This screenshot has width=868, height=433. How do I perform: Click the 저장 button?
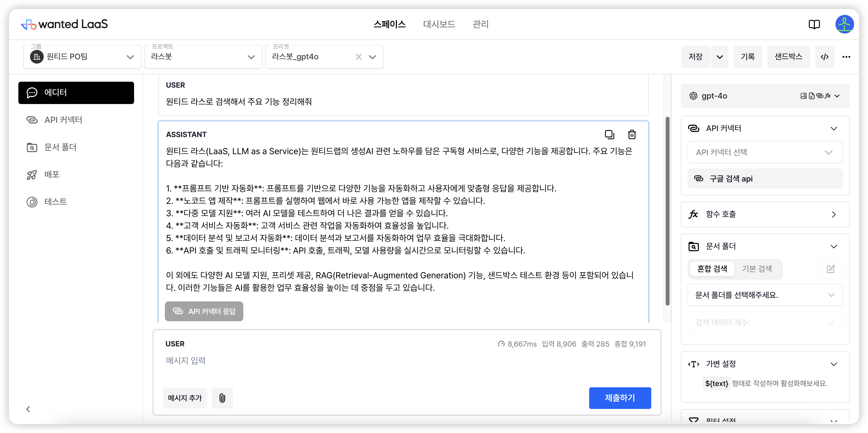tap(695, 57)
